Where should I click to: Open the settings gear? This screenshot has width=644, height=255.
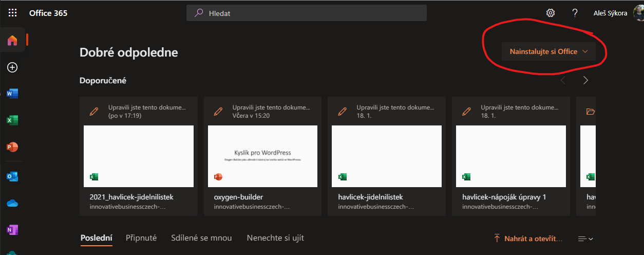(551, 13)
